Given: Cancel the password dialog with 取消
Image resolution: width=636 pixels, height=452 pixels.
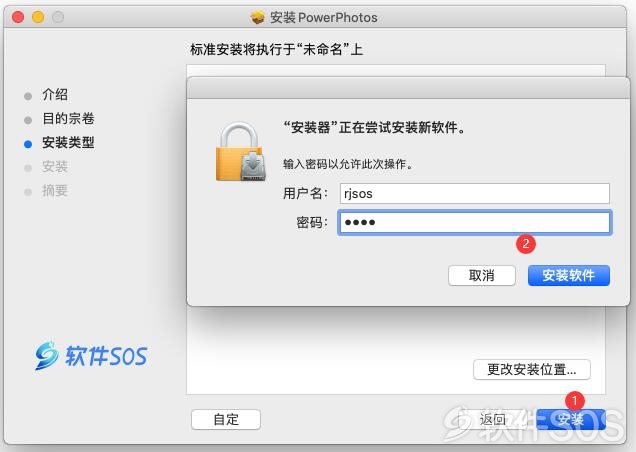Looking at the screenshot, I should (482, 276).
